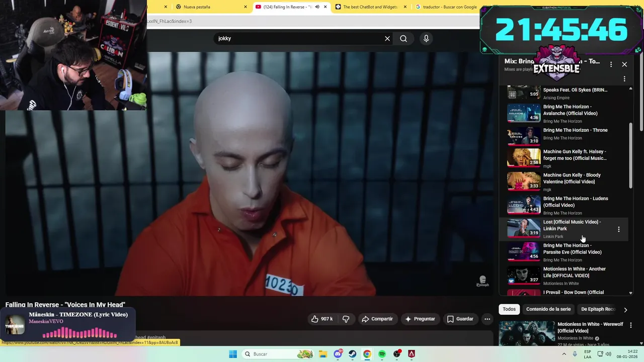644x362 pixels.
Task: Open playlist secondary three-dot menu
Action: pos(624,79)
